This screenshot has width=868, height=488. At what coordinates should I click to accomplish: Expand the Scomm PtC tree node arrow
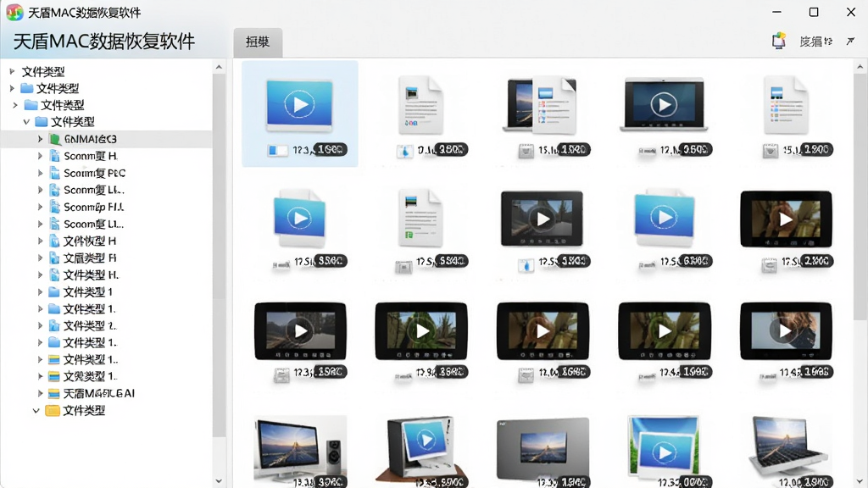pyautogui.click(x=40, y=173)
